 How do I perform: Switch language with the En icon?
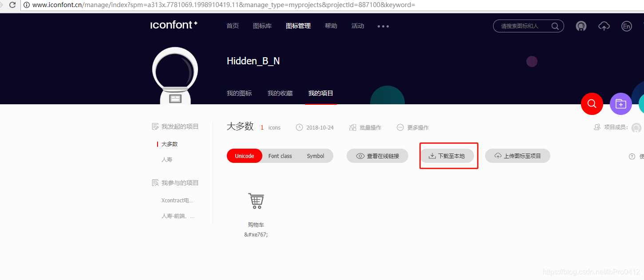pos(626,26)
